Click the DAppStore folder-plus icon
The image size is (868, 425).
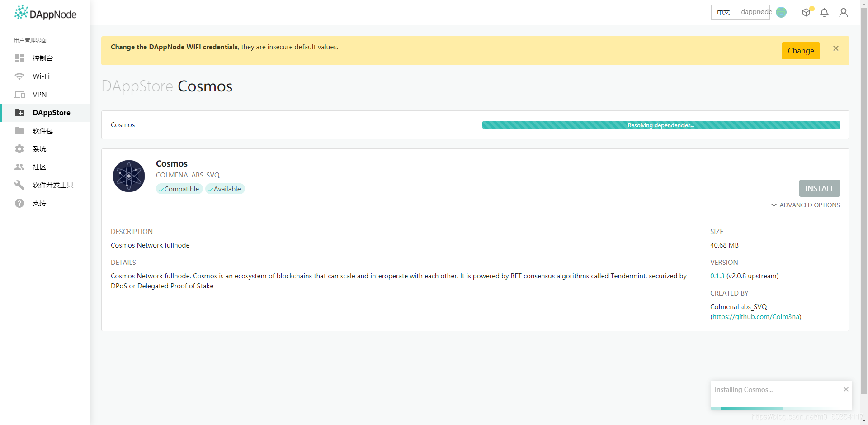click(x=19, y=113)
